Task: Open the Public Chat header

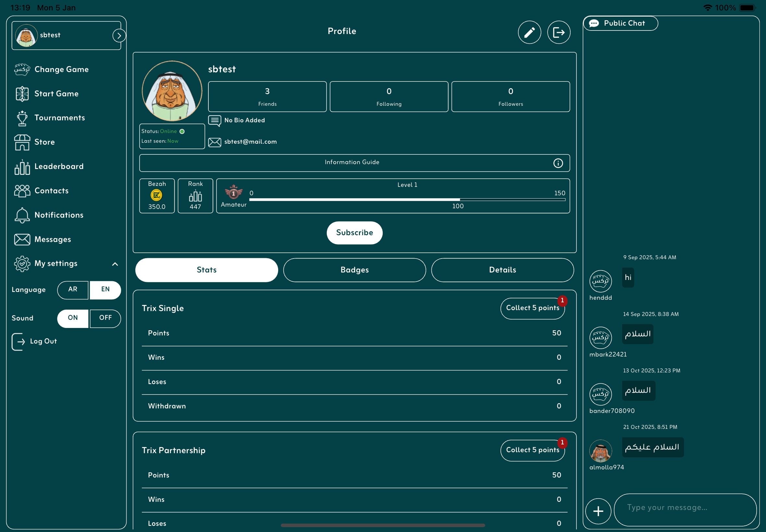Action: pos(620,23)
